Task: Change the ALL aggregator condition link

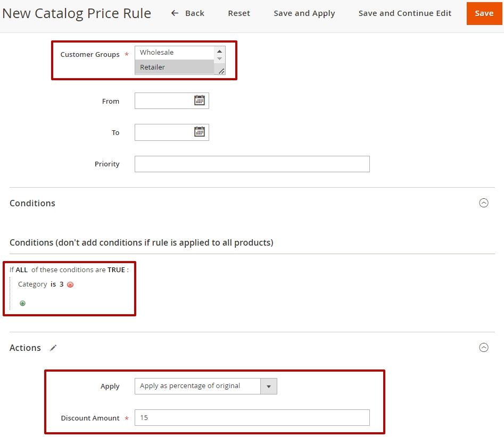Action: click(21, 270)
